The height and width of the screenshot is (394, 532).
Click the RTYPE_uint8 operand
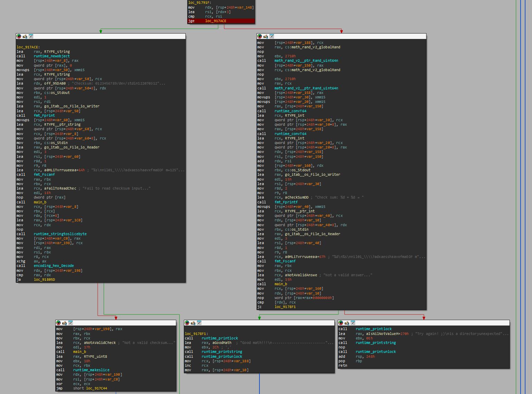click(95, 356)
